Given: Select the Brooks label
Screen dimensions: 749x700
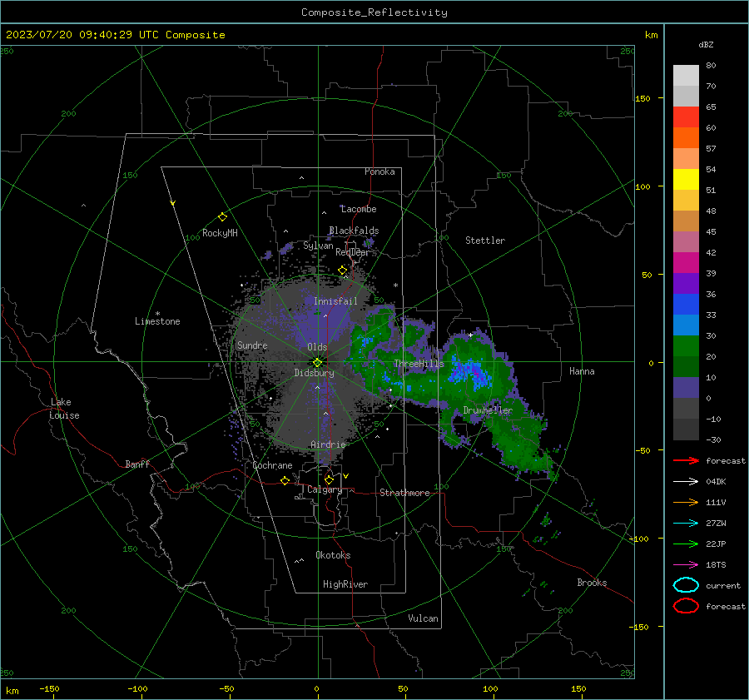Looking at the screenshot, I should point(592,583).
